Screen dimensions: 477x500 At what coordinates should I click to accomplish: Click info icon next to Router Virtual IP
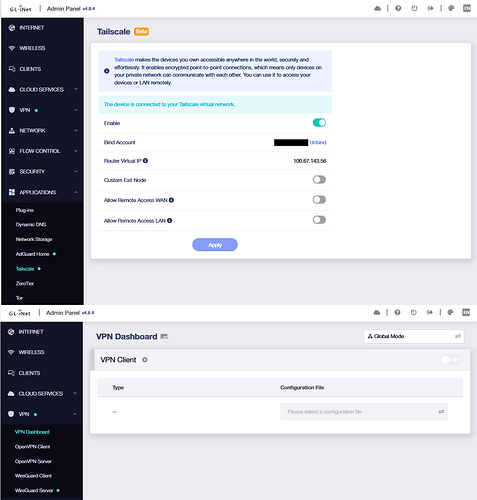pos(145,161)
